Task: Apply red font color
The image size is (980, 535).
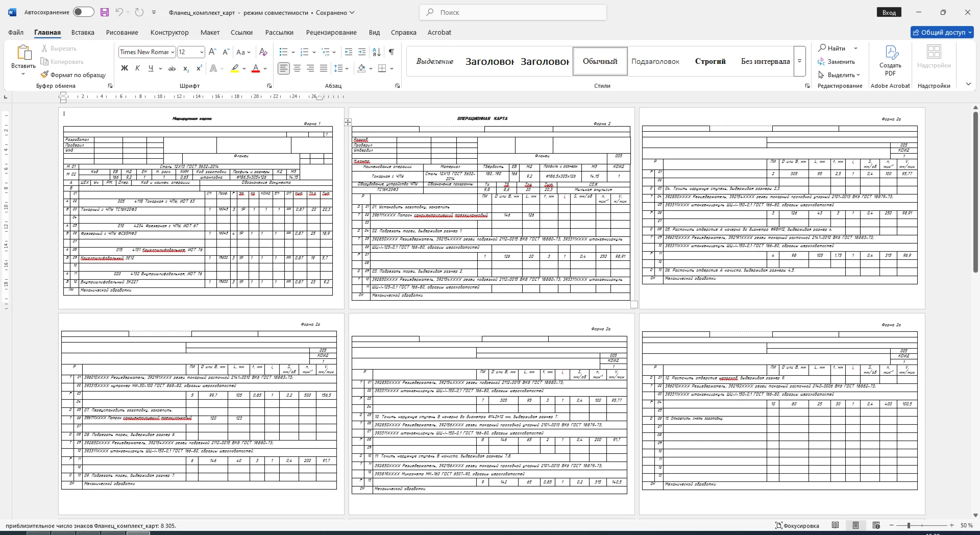Action: pyautogui.click(x=256, y=68)
